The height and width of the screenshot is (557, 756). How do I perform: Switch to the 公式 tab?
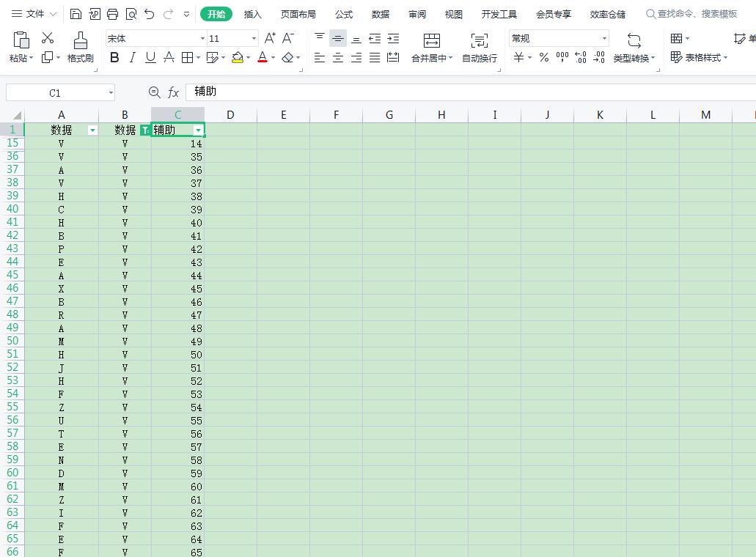344,15
